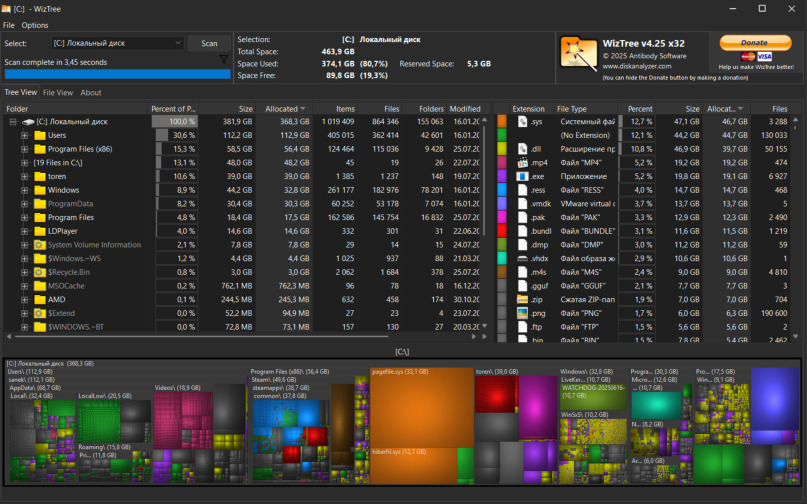Click the orange .sys color swatch
This screenshot has height=504, width=807.
[x=502, y=121]
